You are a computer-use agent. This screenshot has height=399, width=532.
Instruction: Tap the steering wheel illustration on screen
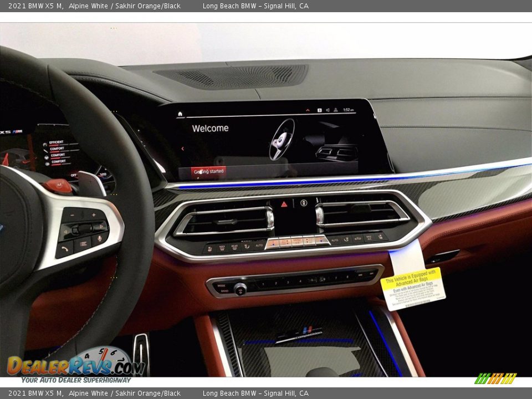(282, 139)
